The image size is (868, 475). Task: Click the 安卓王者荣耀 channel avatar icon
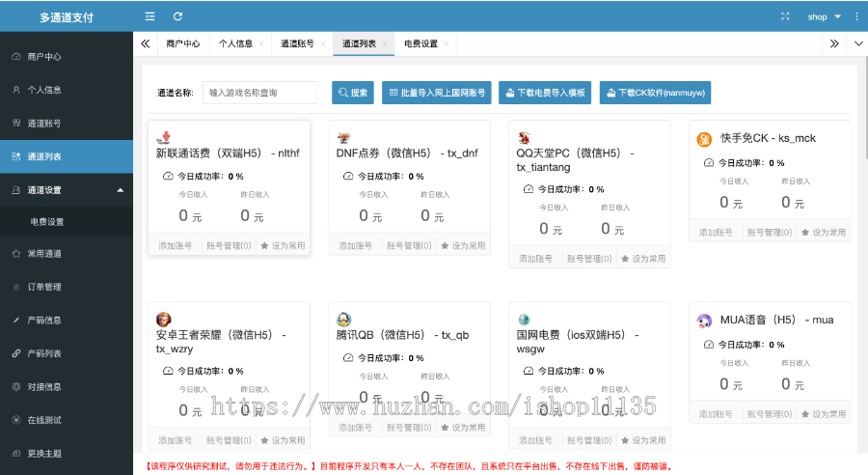tap(163, 320)
